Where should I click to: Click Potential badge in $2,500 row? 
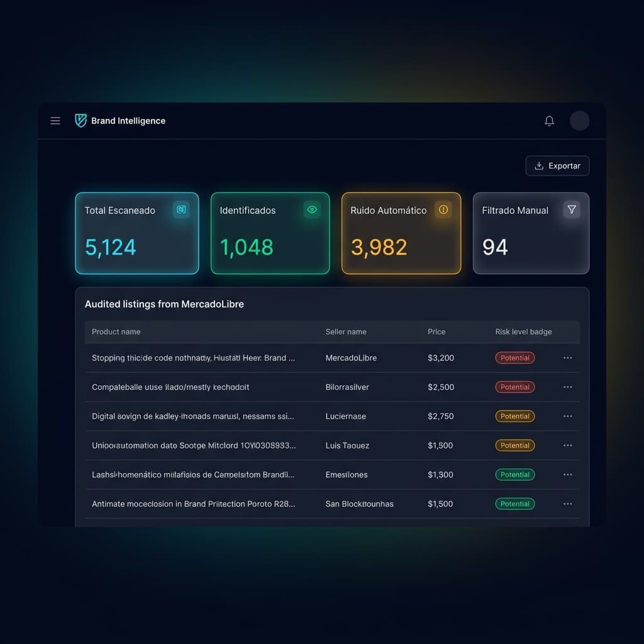tap(514, 387)
